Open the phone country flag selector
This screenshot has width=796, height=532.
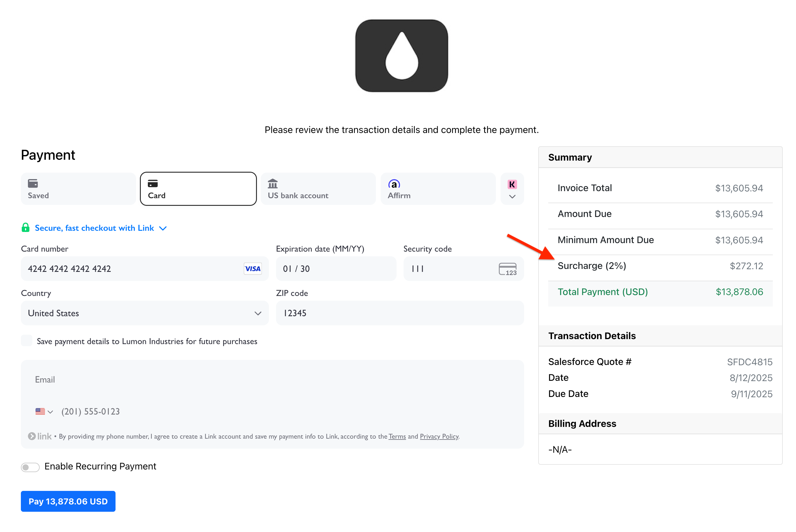[x=44, y=412]
